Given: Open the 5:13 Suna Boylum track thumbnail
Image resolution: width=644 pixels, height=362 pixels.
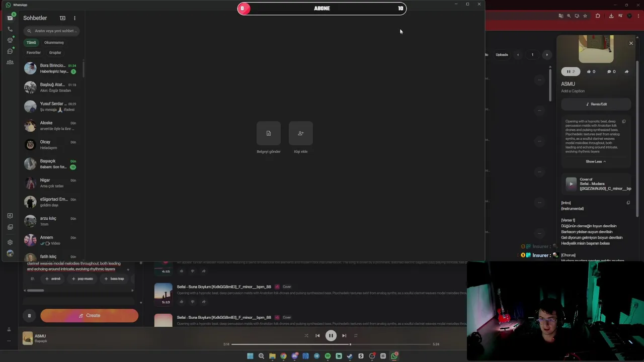Looking at the screenshot, I should pos(163,294).
